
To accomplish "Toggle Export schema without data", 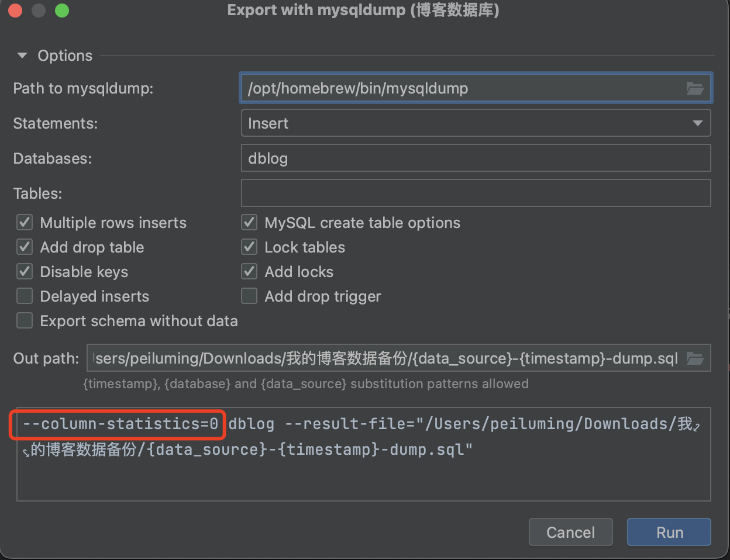I will pos(24,320).
